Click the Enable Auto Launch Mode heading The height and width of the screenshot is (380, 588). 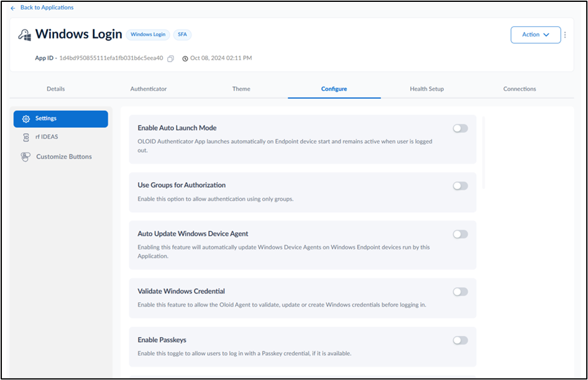coord(177,128)
